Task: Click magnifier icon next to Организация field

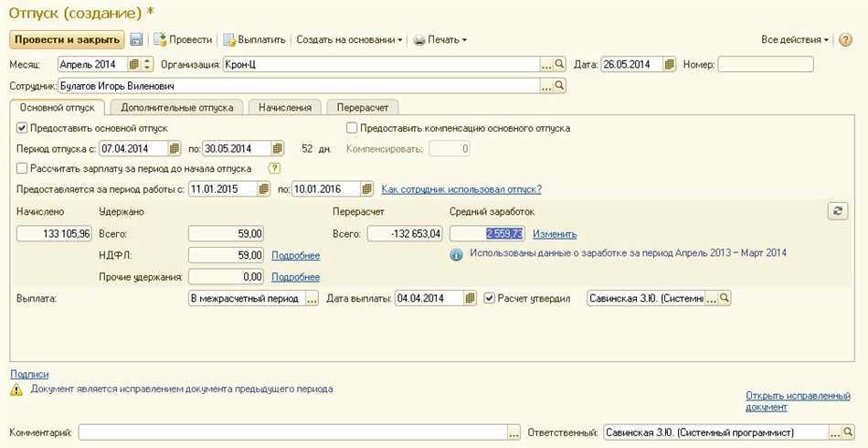Action: pos(560,65)
